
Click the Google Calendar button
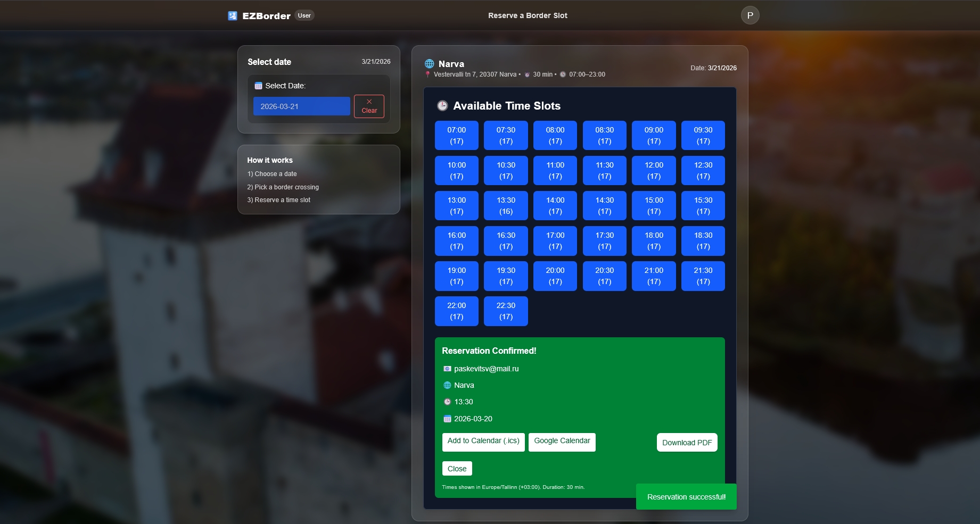pos(562,442)
